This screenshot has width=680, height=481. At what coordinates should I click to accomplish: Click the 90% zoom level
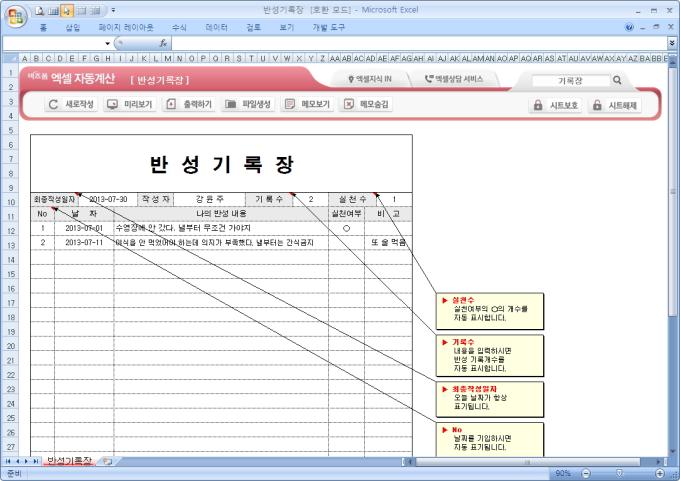pos(562,473)
